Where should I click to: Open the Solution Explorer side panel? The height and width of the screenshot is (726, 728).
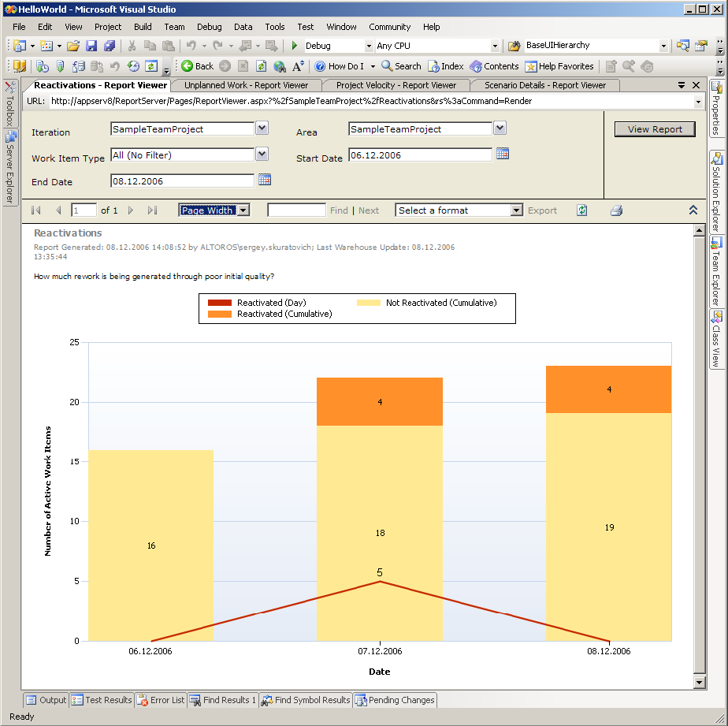pyautogui.click(x=716, y=192)
